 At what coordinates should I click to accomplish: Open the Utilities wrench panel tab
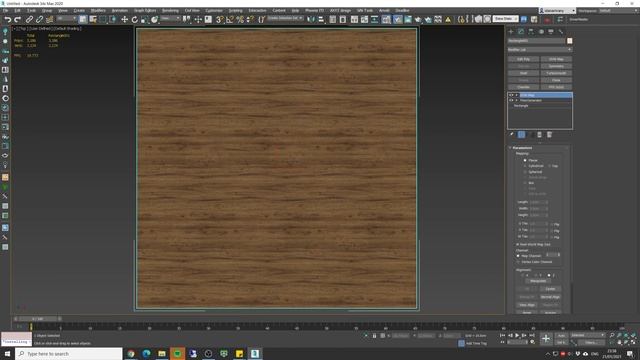click(x=561, y=31)
